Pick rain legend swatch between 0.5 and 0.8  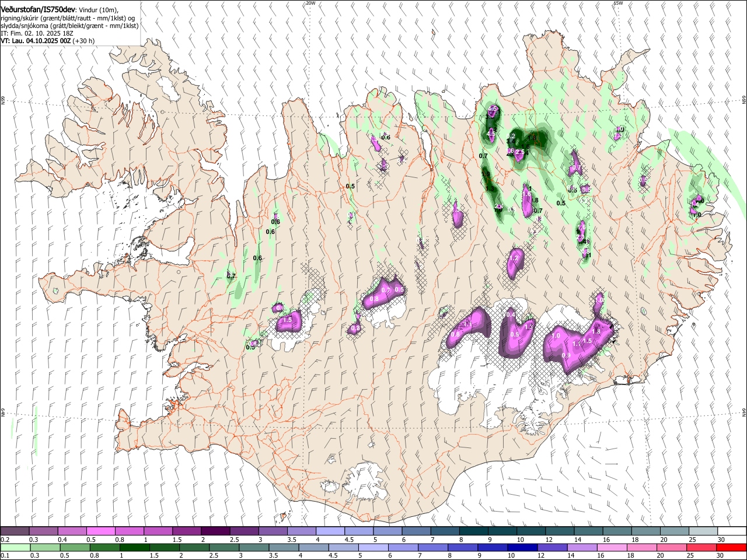[75, 548]
